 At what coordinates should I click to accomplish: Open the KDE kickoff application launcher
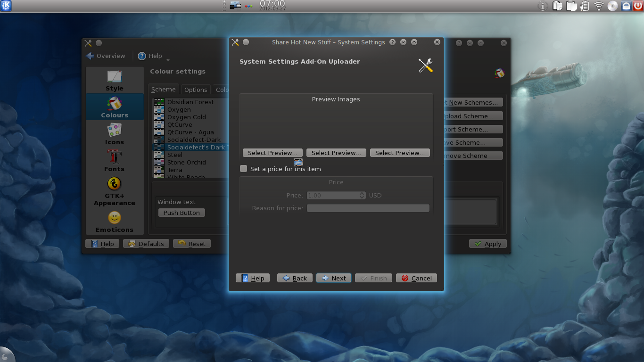coord(6,6)
